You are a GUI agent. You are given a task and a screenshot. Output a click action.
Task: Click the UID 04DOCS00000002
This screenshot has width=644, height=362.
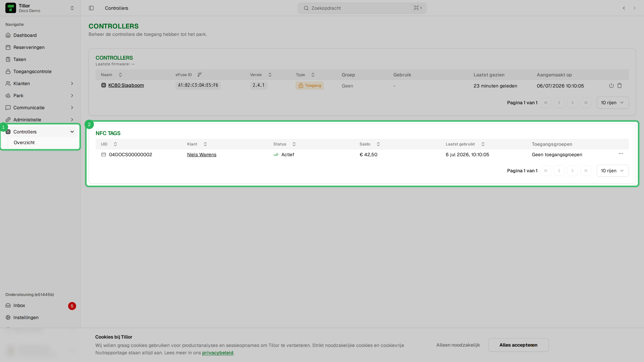[130, 155]
